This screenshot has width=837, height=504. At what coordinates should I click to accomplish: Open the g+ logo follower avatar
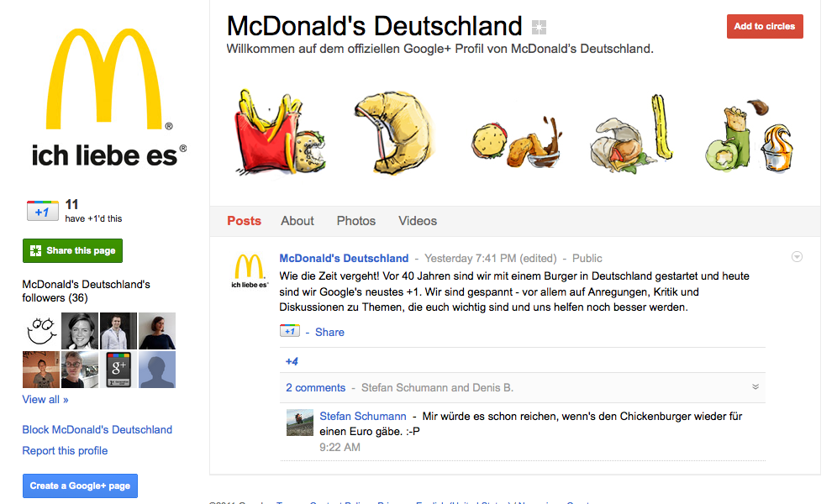click(118, 370)
